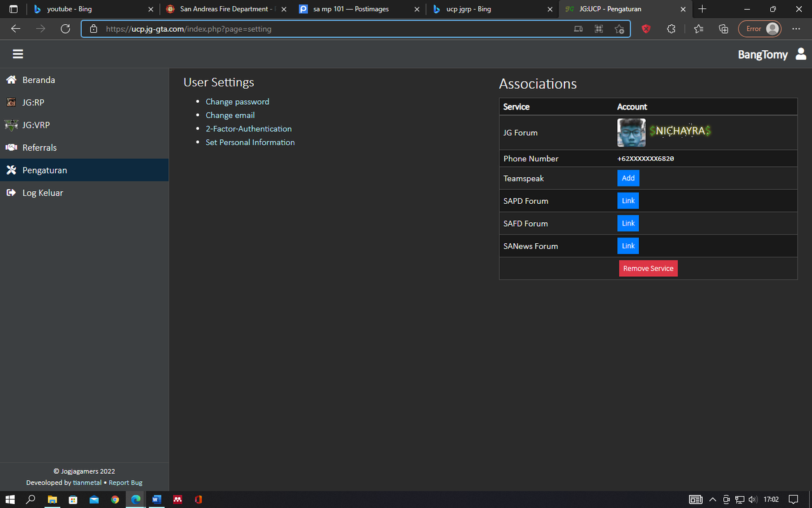The width and height of the screenshot is (812, 508).
Task: Switch to the ucp jgrp - Bing tab
Action: [492, 10]
